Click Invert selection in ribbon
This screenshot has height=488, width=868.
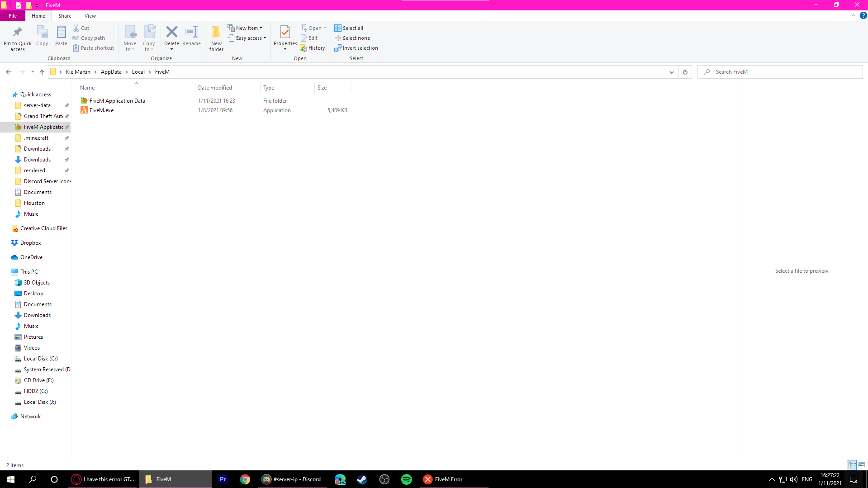click(356, 48)
